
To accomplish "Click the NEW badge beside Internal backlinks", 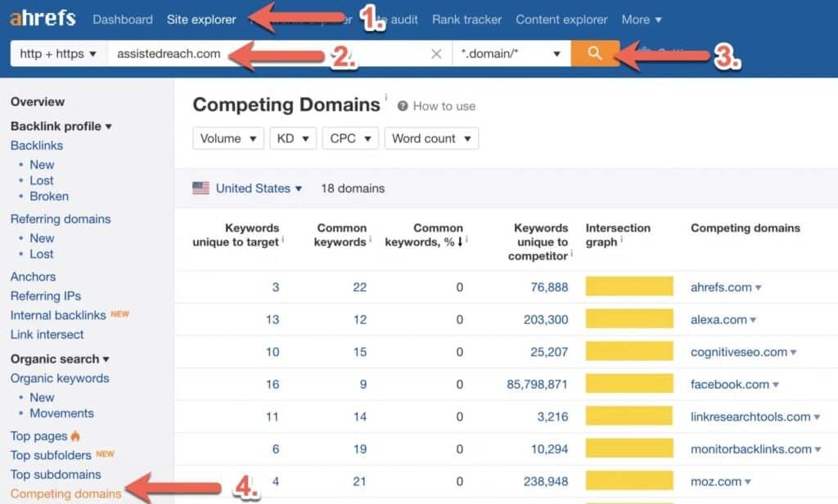I will [119, 314].
